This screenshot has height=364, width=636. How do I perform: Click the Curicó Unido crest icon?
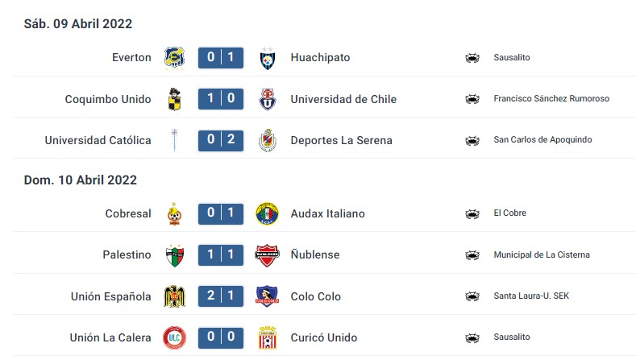pos(267,337)
